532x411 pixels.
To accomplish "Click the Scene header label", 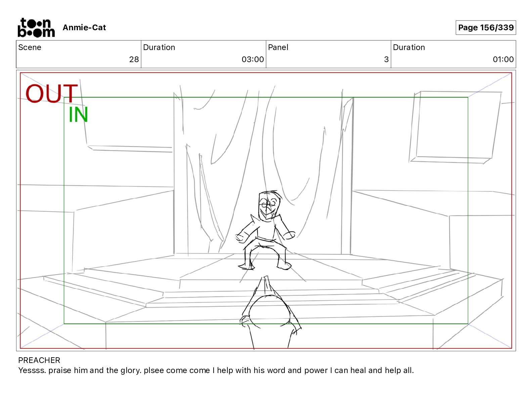I will point(30,47).
